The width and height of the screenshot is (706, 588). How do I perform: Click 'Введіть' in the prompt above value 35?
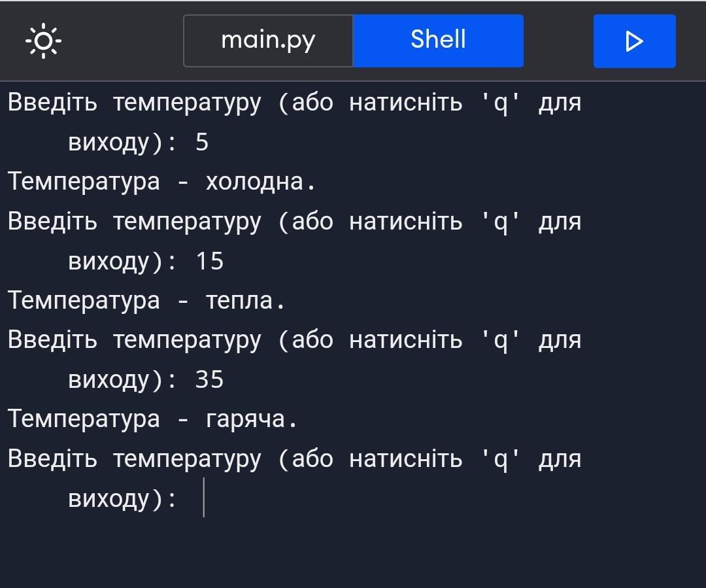point(52,340)
